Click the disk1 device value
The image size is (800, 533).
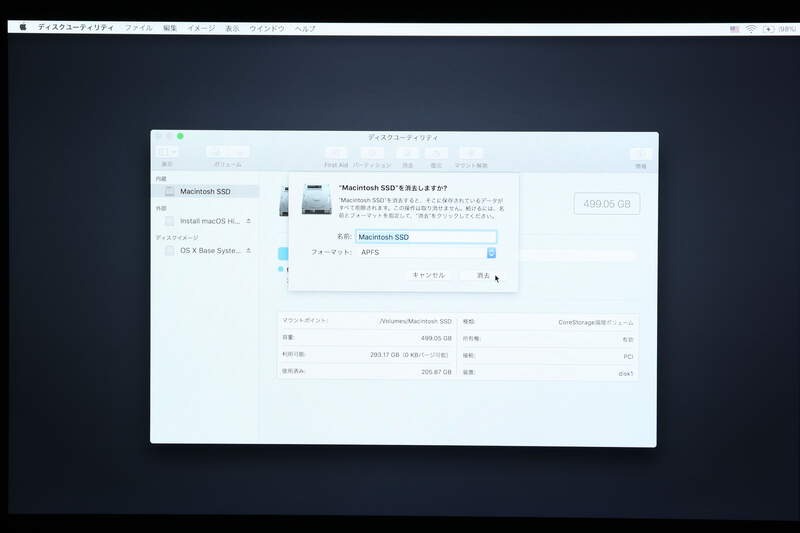(626, 373)
